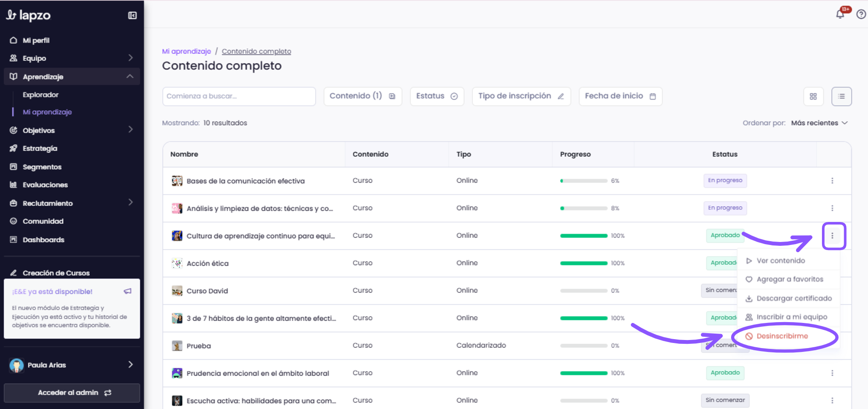Open the Fecha de inicio date filter
The width and height of the screenshot is (868, 409).
coord(620,96)
